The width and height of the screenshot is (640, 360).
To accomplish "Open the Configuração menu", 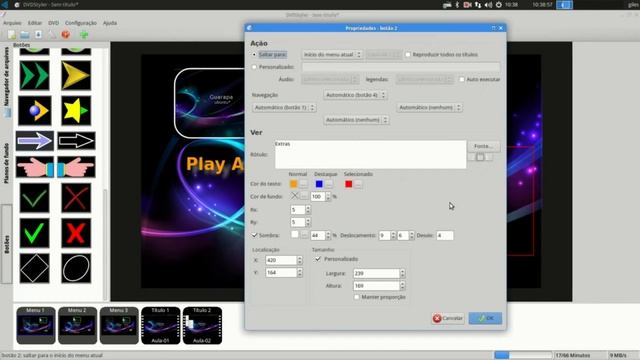I will pyautogui.click(x=81, y=23).
